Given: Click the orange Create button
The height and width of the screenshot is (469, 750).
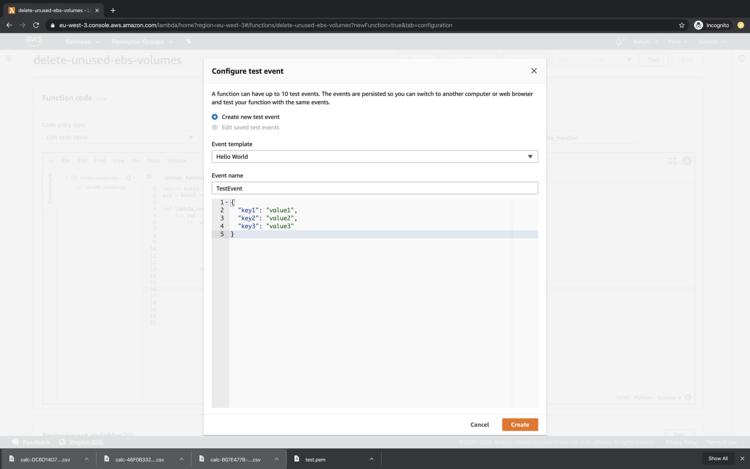Looking at the screenshot, I should (x=519, y=425).
